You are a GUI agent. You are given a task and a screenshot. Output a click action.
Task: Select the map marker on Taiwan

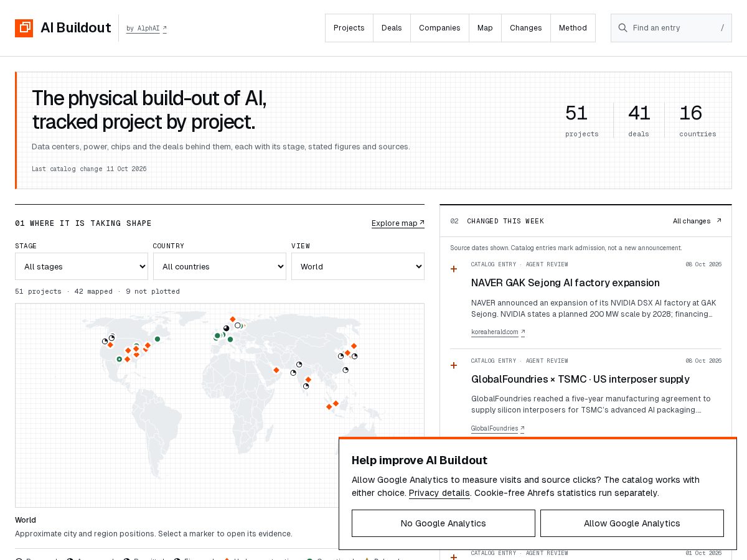tap(345, 370)
